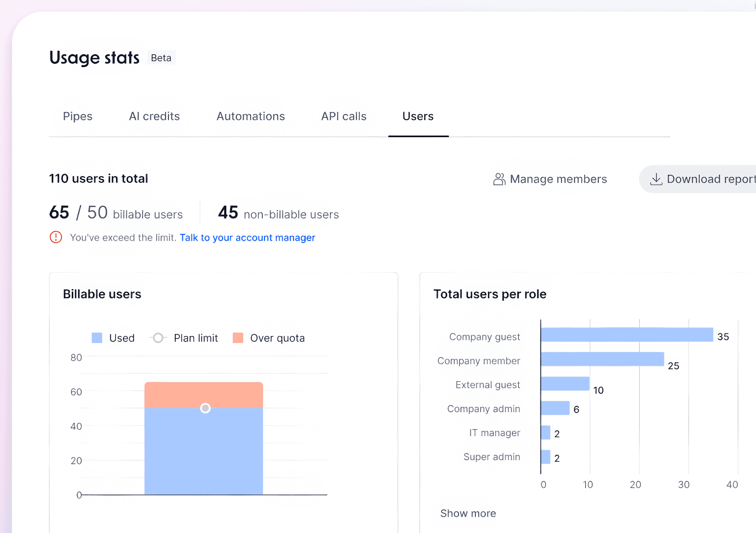Image resolution: width=756 pixels, height=533 pixels.
Task: Click the 'External guest' role label
Action: point(488,385)
